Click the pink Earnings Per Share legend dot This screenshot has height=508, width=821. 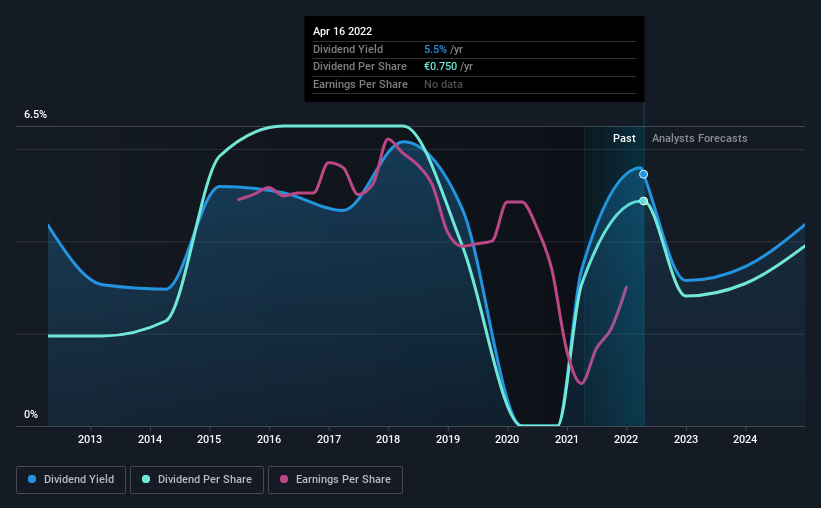[x=284, y=479]
